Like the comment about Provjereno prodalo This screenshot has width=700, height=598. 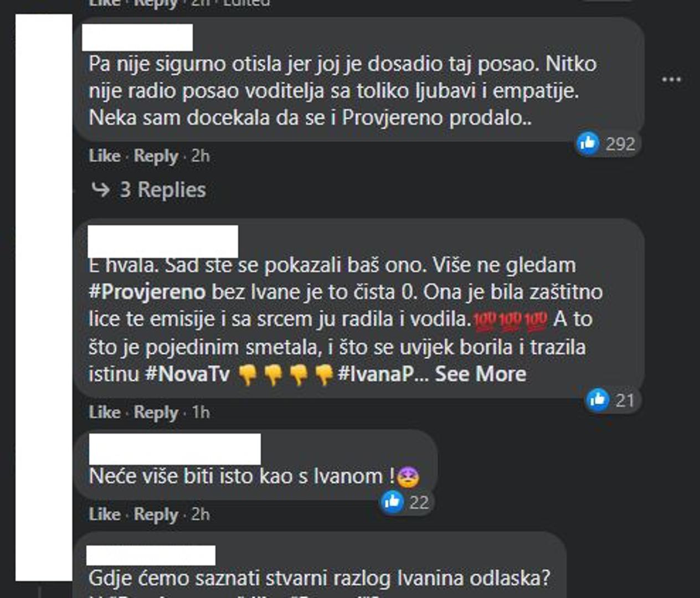(104, 156)
